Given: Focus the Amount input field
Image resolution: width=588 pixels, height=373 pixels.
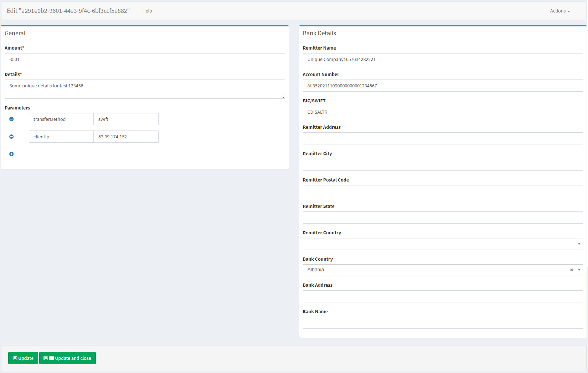Looking at the screenshot, I should (145, 59).
